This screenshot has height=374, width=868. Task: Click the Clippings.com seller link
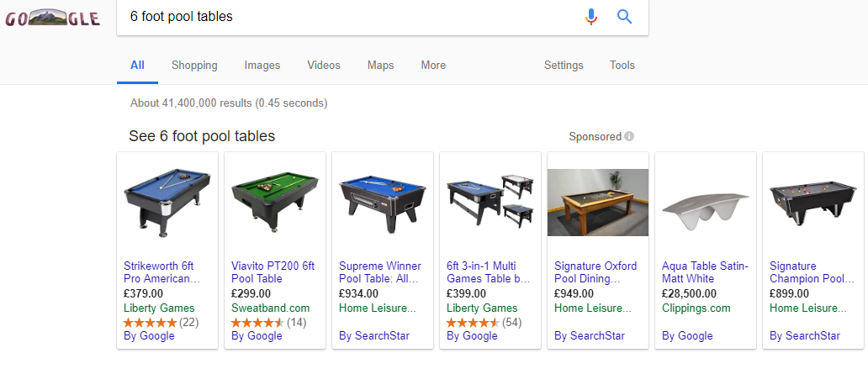(x=696, y=308)
